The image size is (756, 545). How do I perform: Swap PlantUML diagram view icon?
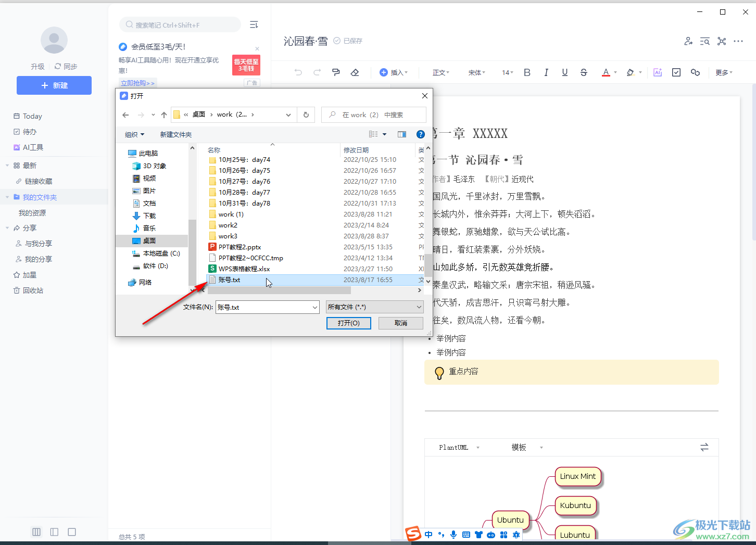tap(704, 447)
